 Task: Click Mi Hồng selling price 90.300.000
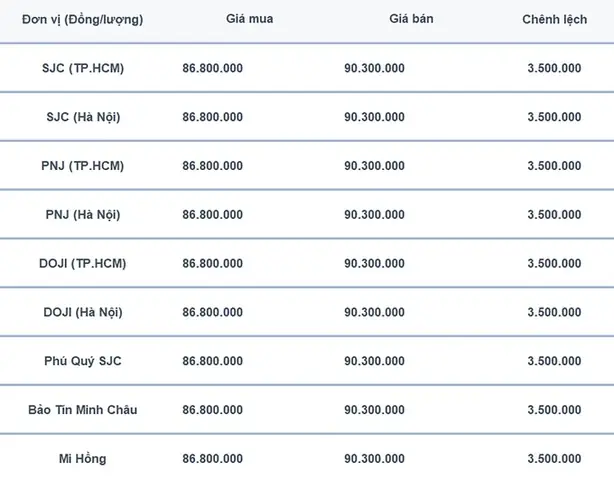pyautogui.click(x=374, y=458)
